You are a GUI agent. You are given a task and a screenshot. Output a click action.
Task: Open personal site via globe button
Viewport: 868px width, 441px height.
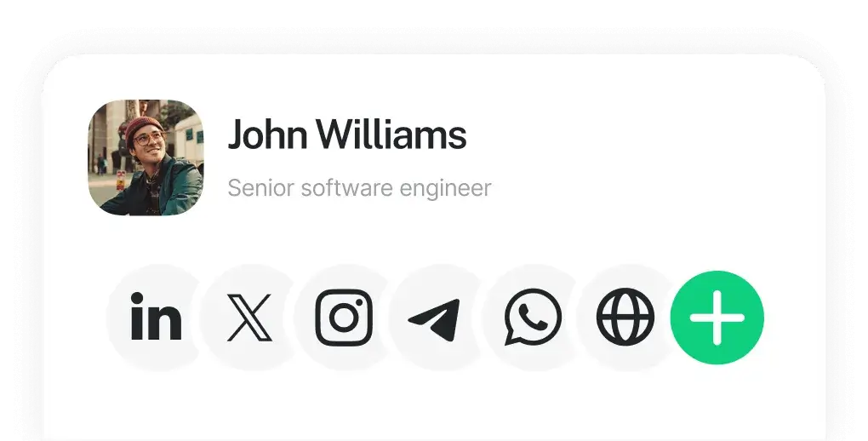click(x=625, y=317)
